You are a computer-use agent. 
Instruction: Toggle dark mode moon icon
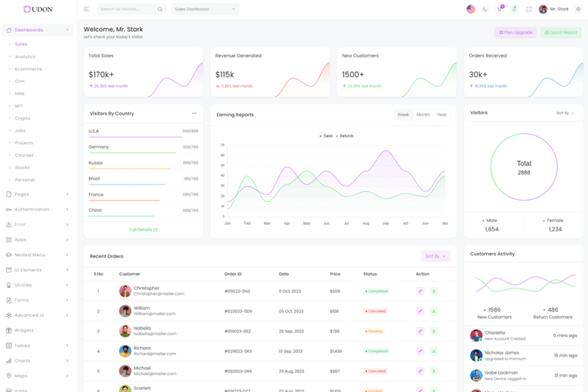click(485, 10)
